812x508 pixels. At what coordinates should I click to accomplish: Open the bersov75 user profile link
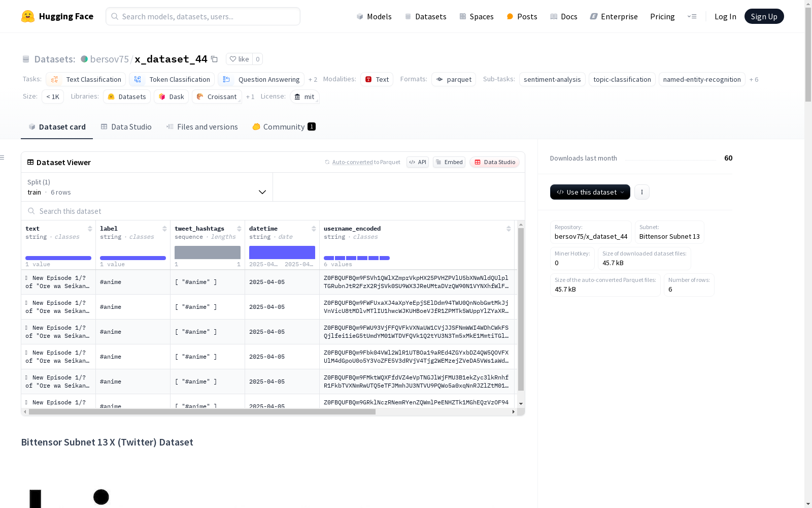pyautogui.click(x=109, y=59)
